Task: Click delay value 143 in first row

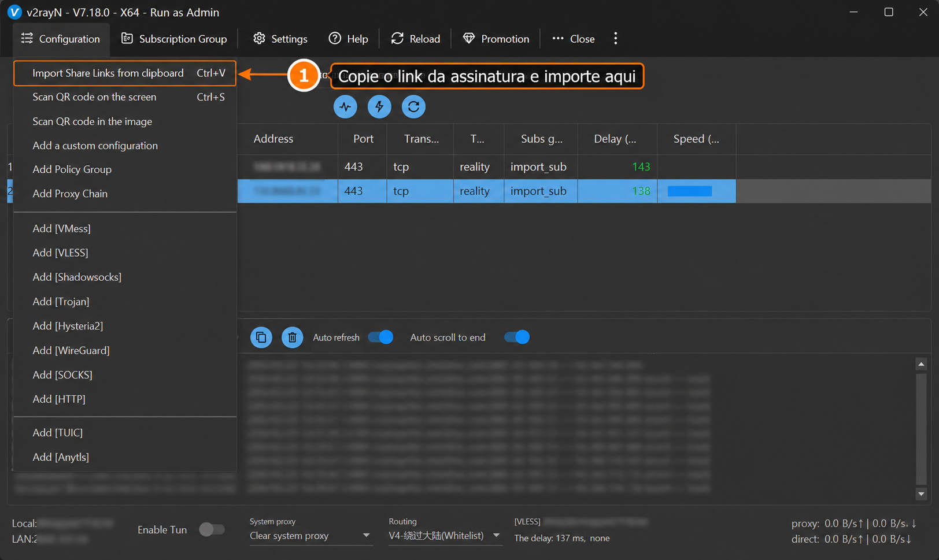Action: pyautogui.click(x=641, y=166)
